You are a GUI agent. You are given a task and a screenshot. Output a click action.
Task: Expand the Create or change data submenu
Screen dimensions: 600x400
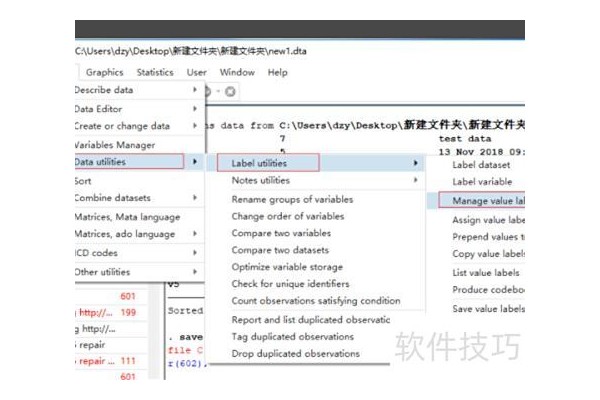(135, 126)
